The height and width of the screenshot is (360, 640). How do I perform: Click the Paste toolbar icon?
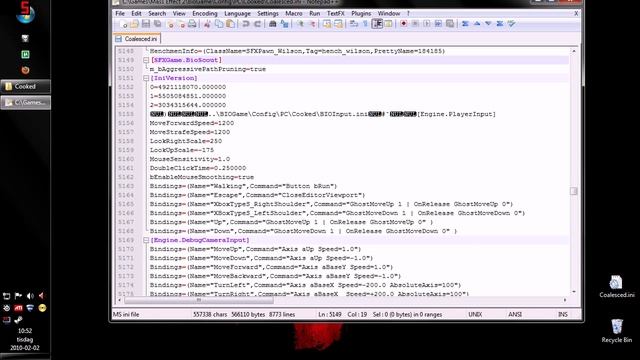point(230,24)
